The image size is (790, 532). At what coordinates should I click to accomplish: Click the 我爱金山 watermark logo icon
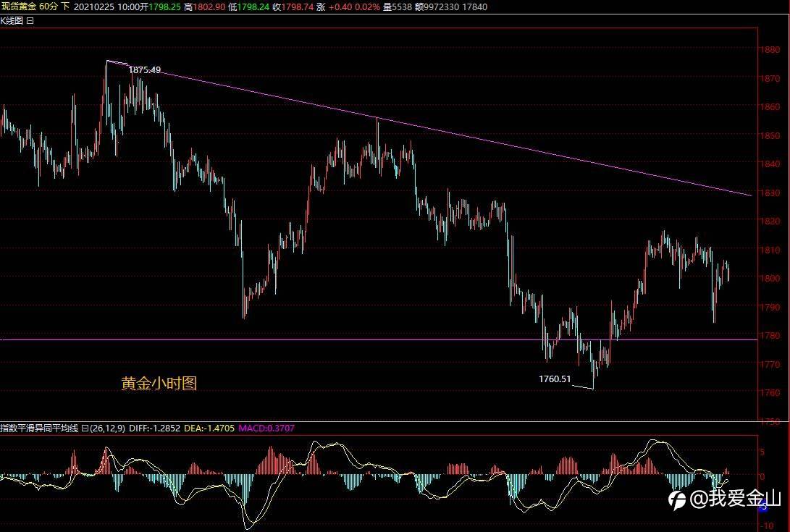(x=676, y=499)
